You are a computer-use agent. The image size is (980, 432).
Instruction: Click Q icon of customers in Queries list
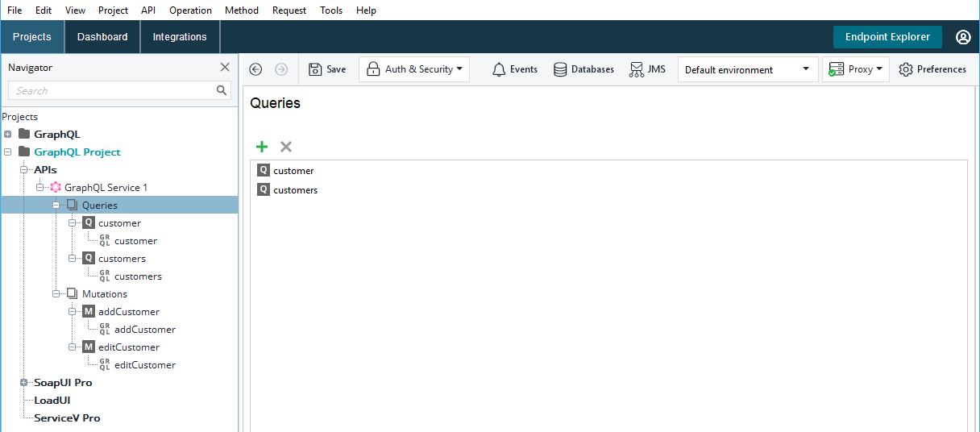[x=264, y=190]
